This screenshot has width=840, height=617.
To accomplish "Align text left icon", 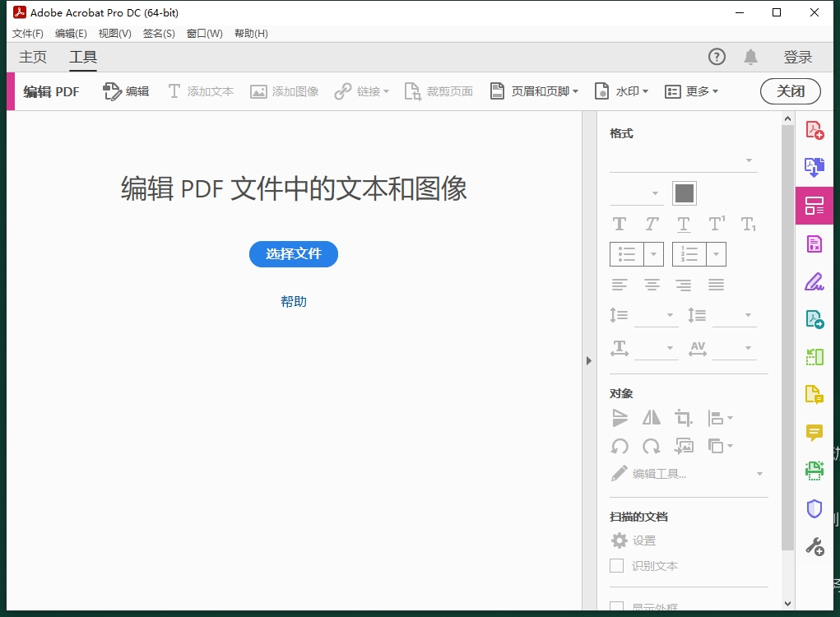I will (620, 285).
